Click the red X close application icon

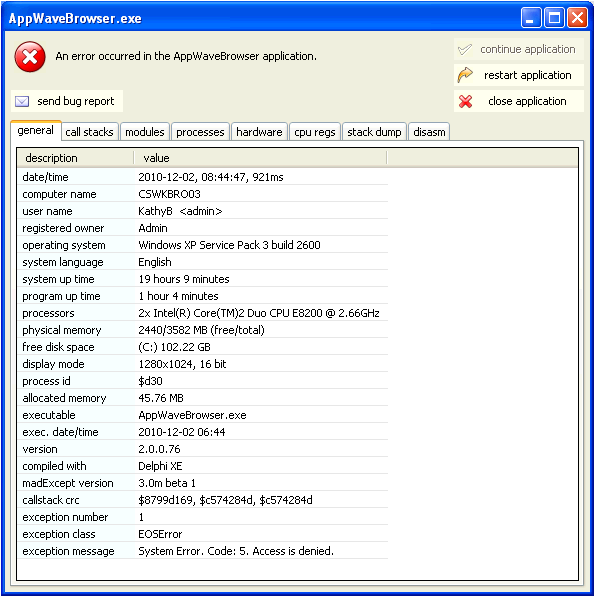pos(465,101)
